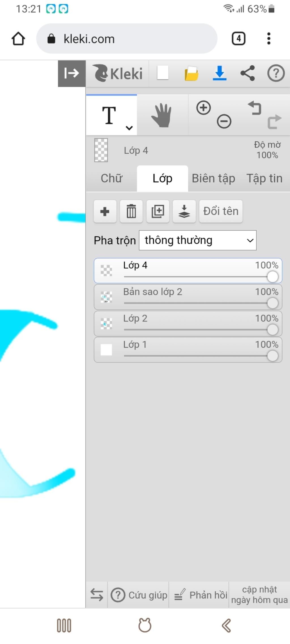Collapse the Kleki tool panel
The height and width of the screenshot is (644, 290).
pyautogui.click(x=72, y=73)
